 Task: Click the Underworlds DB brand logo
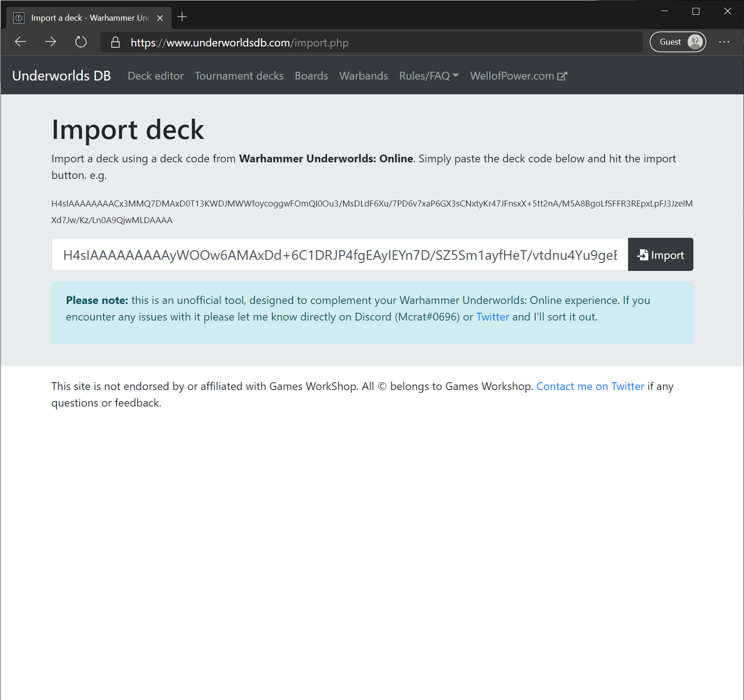pos(62,76)
